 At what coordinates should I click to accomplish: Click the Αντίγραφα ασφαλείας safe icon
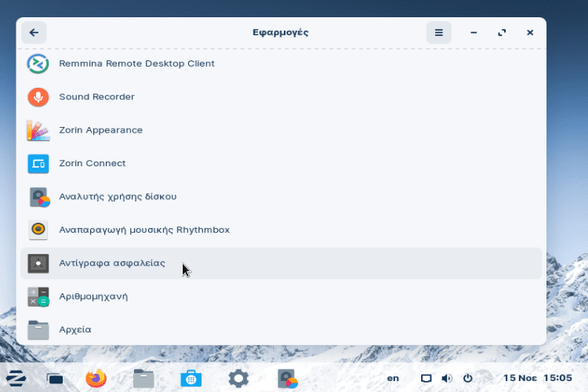pos(38,263)
